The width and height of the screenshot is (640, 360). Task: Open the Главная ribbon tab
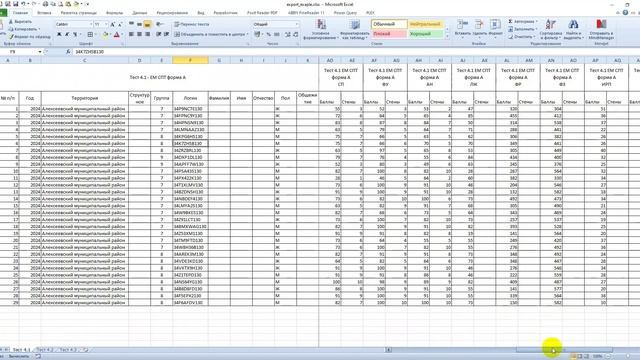tap(20, 13)
